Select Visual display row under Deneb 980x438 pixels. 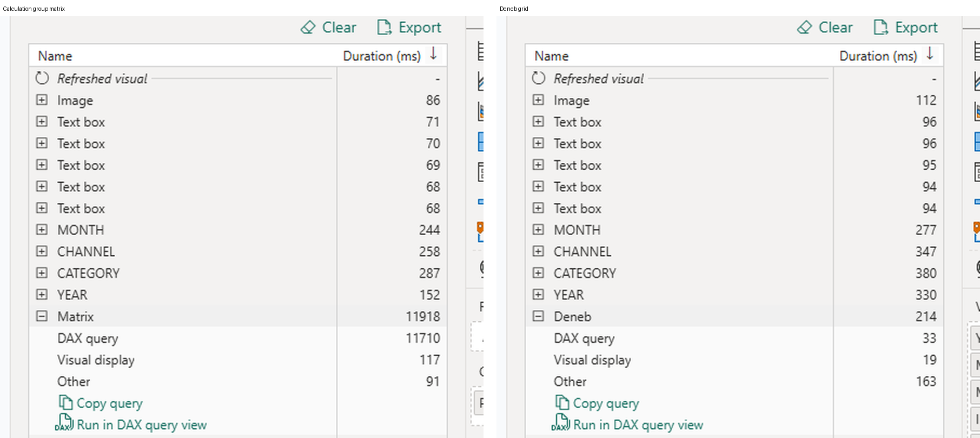tap(734, 360)
